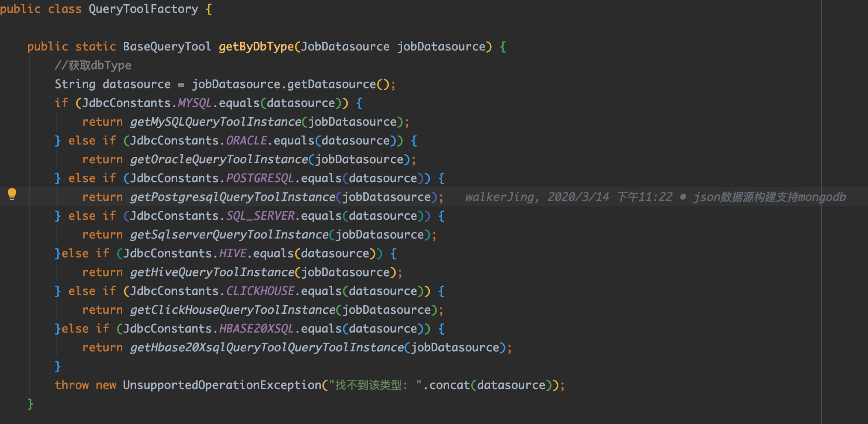Click the //获取dbType comment line
This screenshot has width=868, height=424.
pyautogui.click(x=93, y=65)
